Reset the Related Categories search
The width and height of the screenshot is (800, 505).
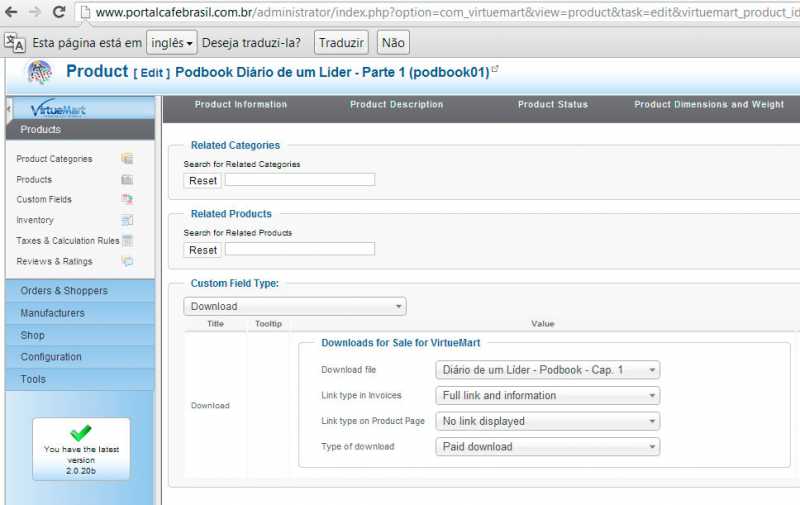pyautogui.click(x=203, y=181)
